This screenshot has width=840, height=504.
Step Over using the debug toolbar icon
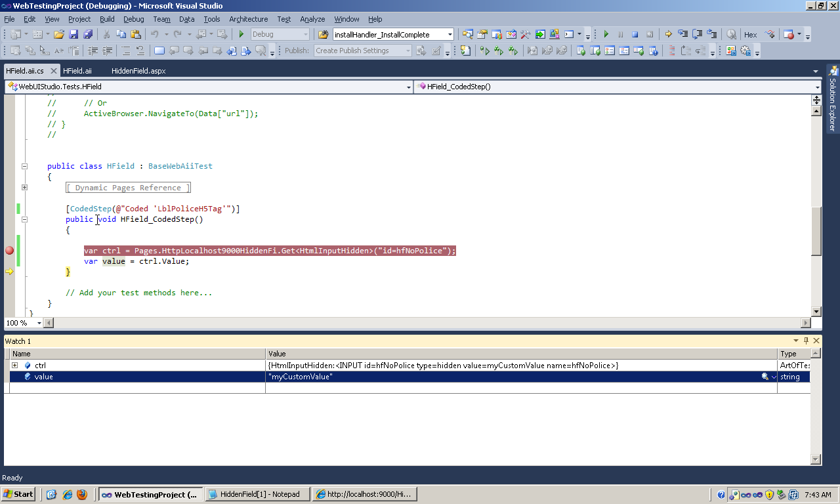tap(698, 35)
